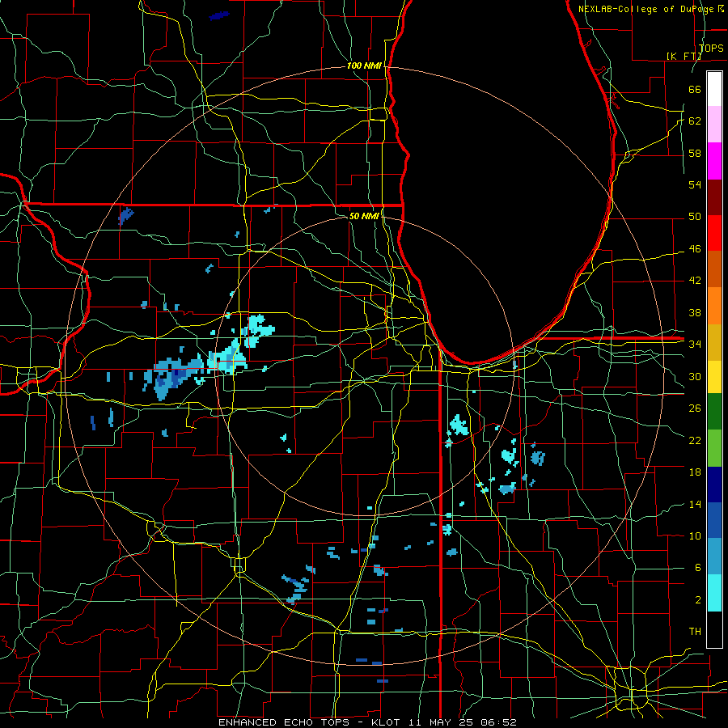
Task: Click the navy blue legend swatch
Action: (714, 485)
